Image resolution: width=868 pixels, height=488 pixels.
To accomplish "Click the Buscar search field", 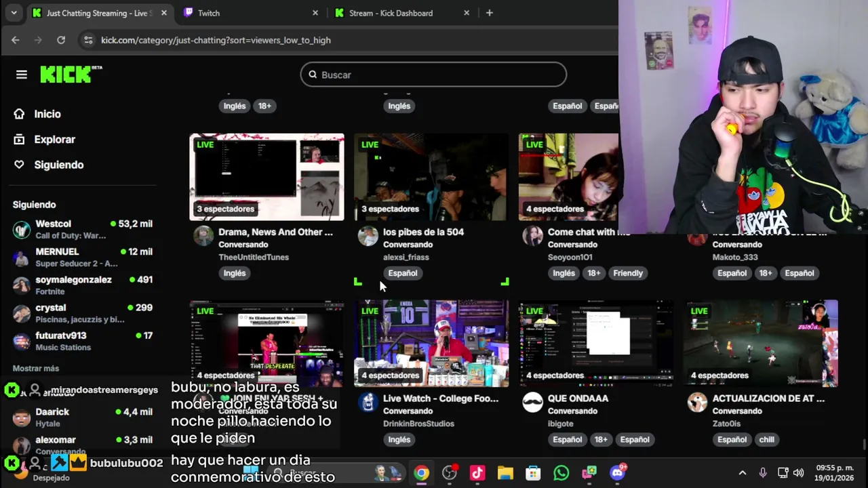I will click(433, 75).
